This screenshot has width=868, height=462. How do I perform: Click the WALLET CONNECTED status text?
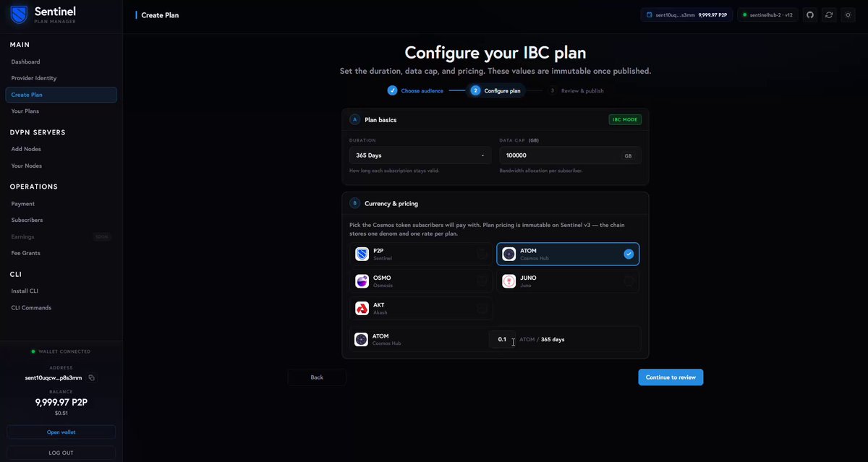coord(64,351)
